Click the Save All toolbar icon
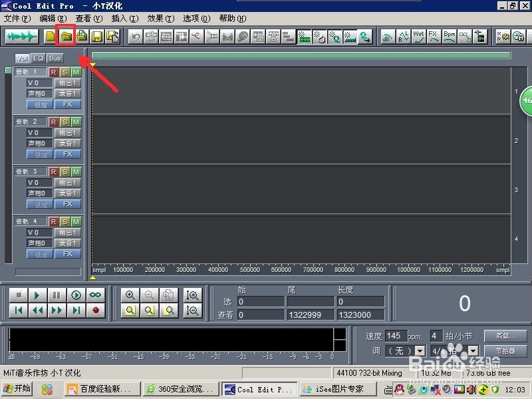 click(112, 37)
